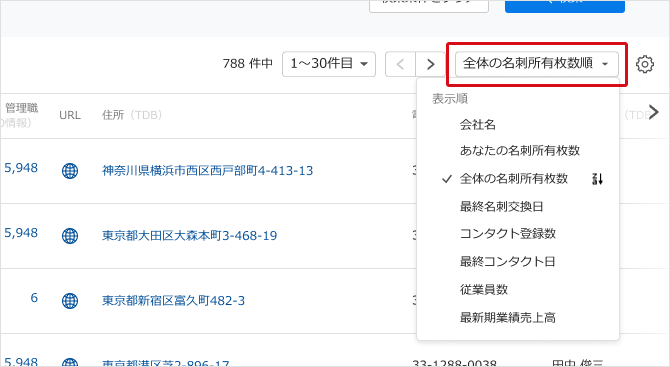Sort by 最新期業績売上高
This screenshot has height=367, width=670.
click(508, 318)
